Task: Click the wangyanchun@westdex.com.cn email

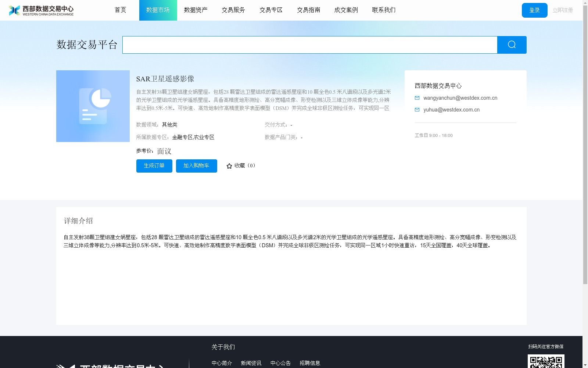Action: tap(460, 98)
